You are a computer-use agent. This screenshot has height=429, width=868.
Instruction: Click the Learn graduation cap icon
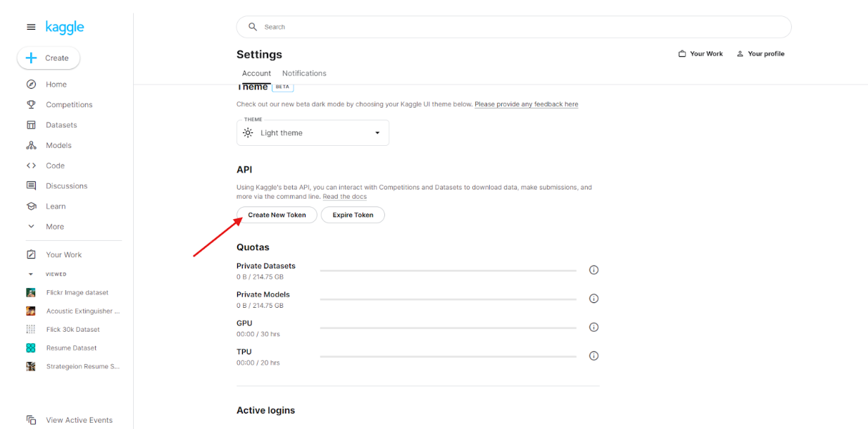point(31,206)
